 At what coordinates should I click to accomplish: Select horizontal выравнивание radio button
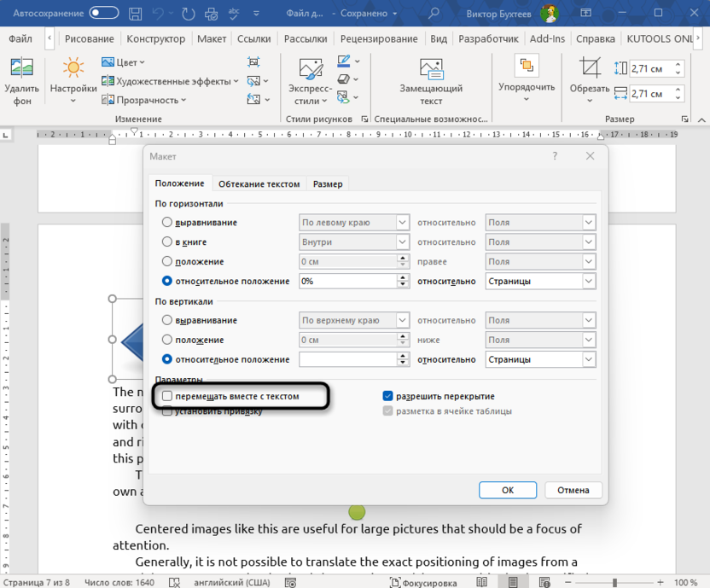tap(167, 223)
